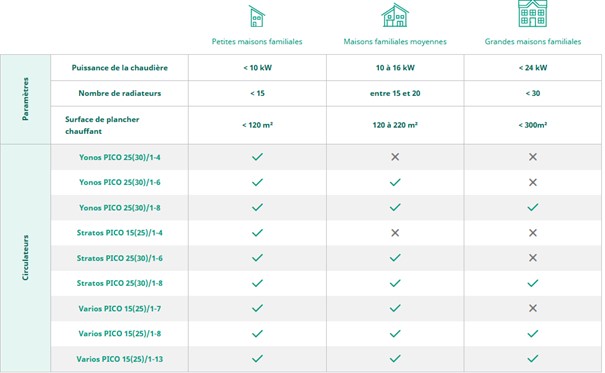Select Grandes maisons familiales column header
Screen dimensions: 605x373
(533, 42)
